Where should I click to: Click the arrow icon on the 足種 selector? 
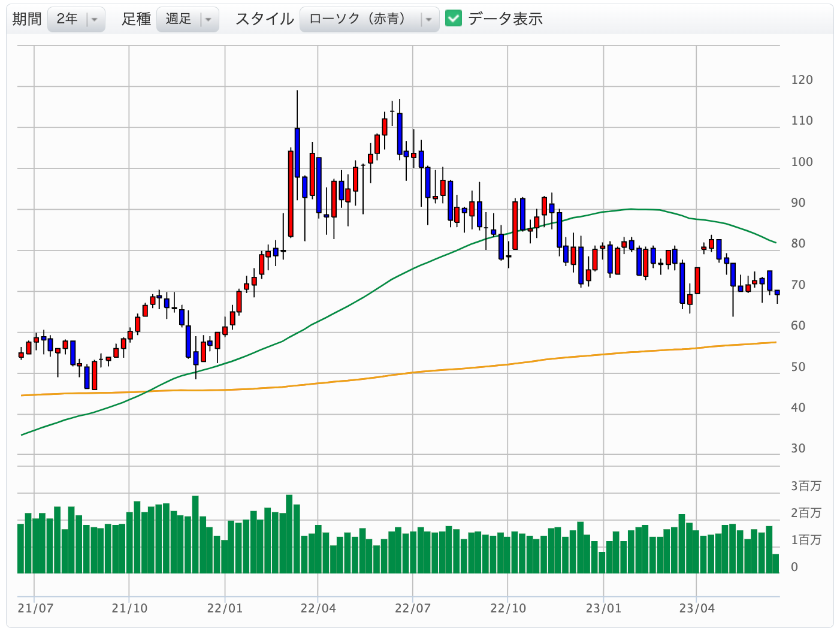[x=208, y=20]
